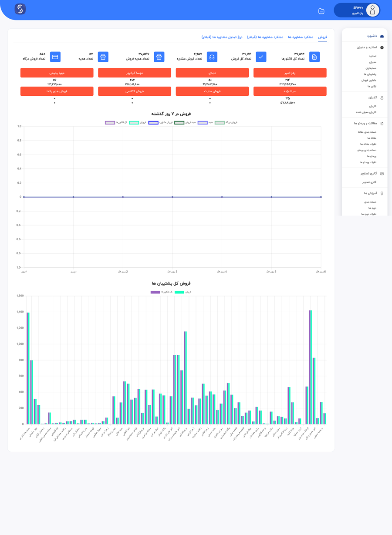The height and width of the screenshot is (535, 392).
Task: Click the gateway sales credit card icon
Action: [x=55, y=57]
